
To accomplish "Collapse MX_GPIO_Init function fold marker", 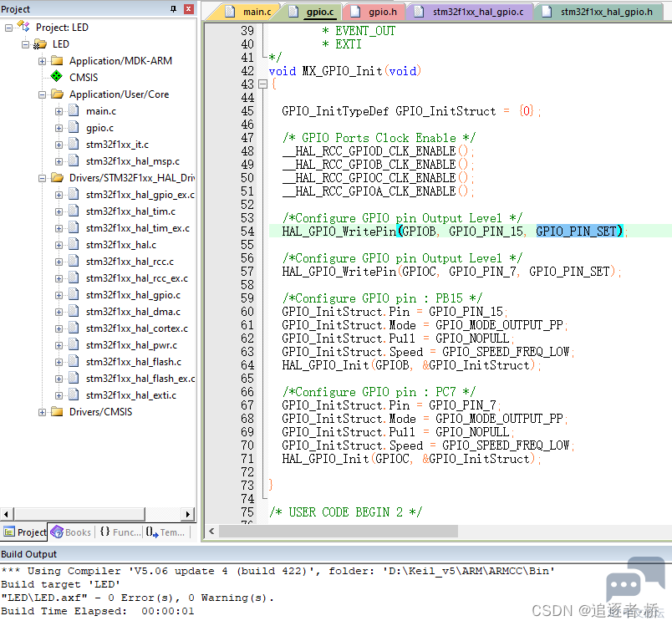I will [x=263, y=84].
